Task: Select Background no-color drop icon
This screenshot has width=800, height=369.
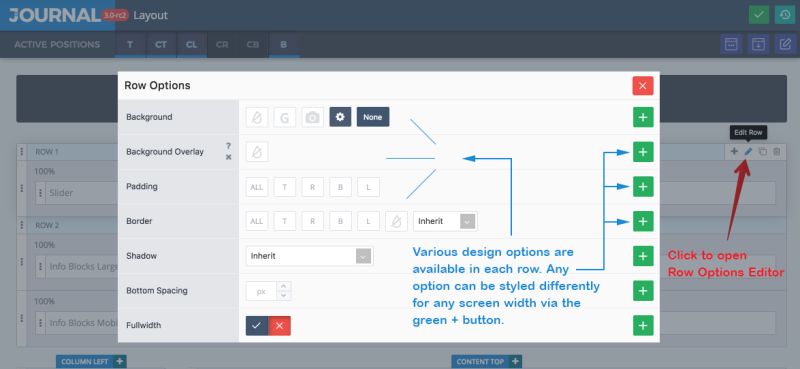Action: [257, 117]
